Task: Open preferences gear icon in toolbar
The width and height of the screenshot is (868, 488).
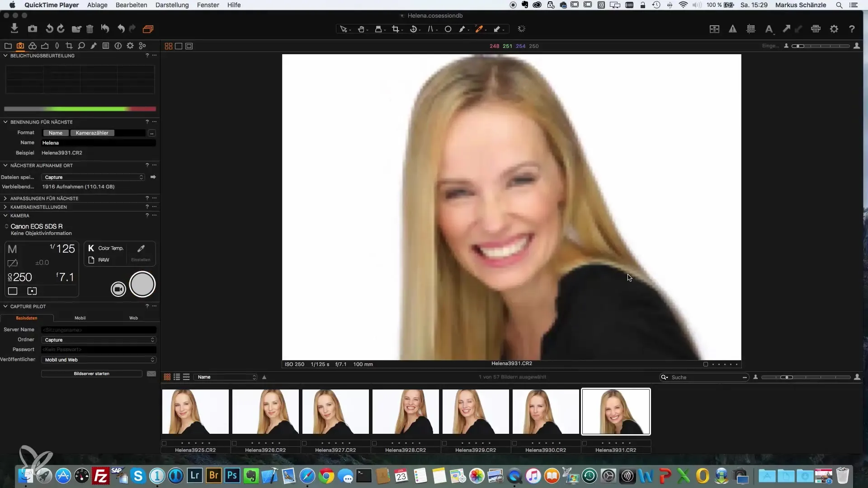Action: (x=834, y=29)
